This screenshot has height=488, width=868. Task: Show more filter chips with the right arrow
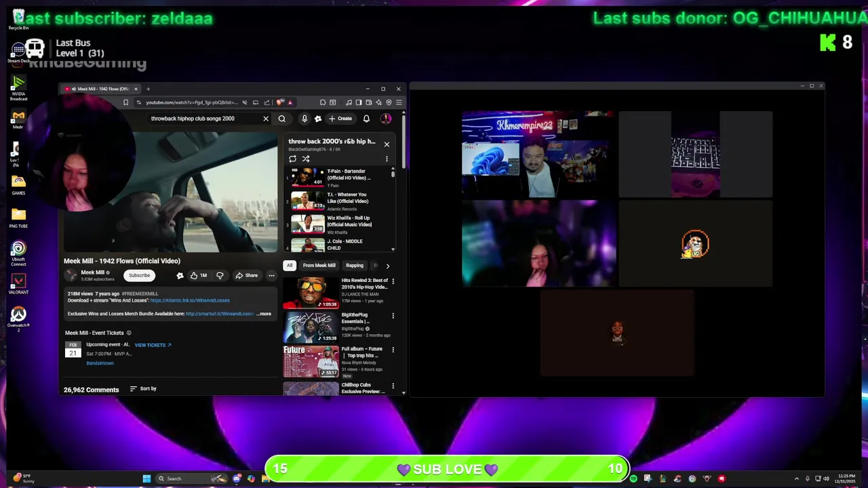(x=388, y=266)
